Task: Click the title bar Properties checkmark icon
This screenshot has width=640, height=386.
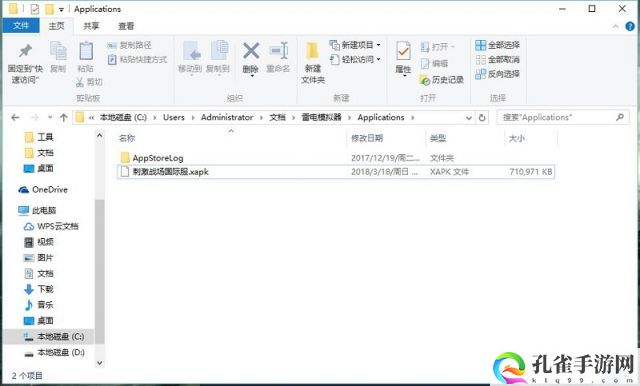Action: pos(35,9)
